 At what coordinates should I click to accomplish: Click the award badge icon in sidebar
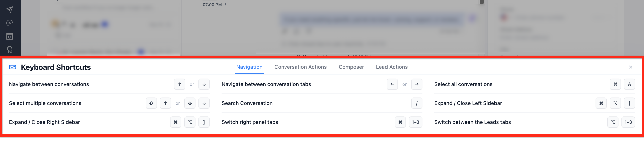tap(10, 50)
